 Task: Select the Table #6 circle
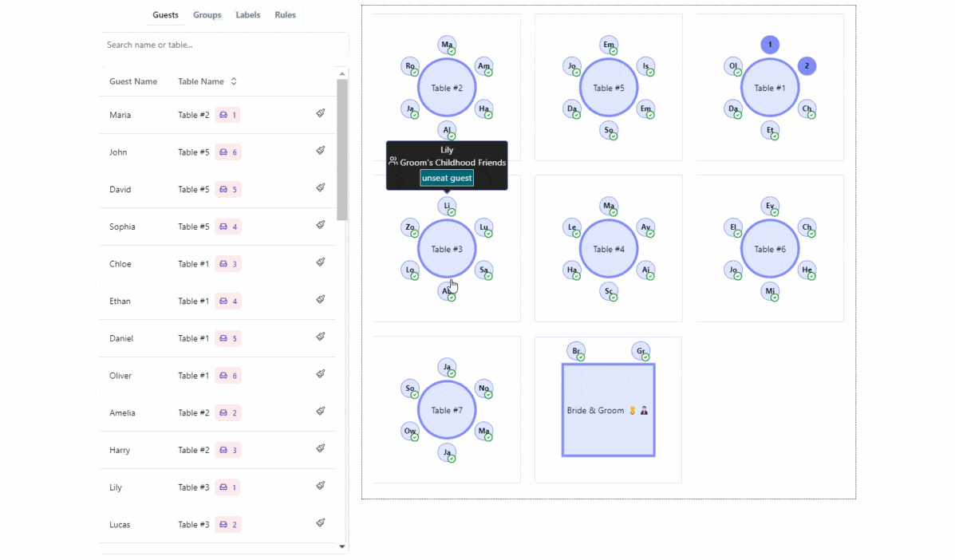770,249
